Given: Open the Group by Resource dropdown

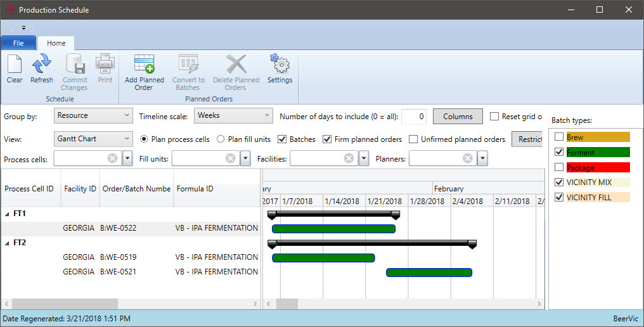Looking at the screenshot, I should pyautogui.click(x=93, y=115).
